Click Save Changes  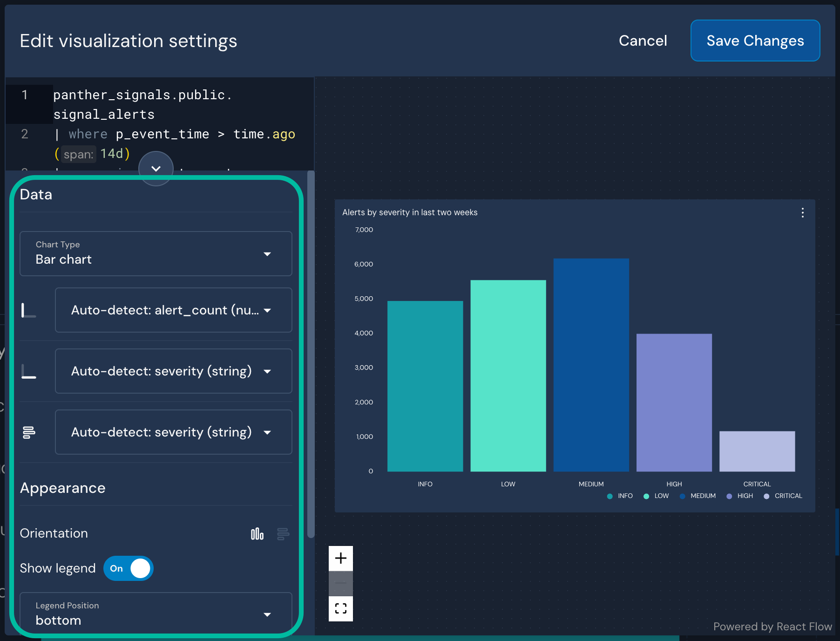point(754,41)
